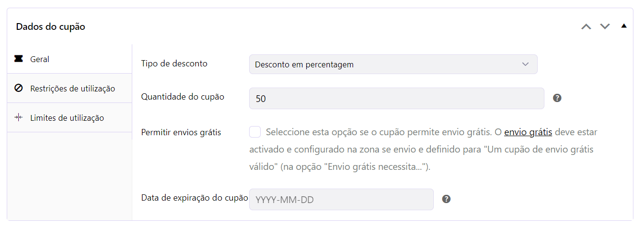Click help icon beside expiration date field
Image resolution: width=644 pixels, height=242 pixels.
coord(446,199)
